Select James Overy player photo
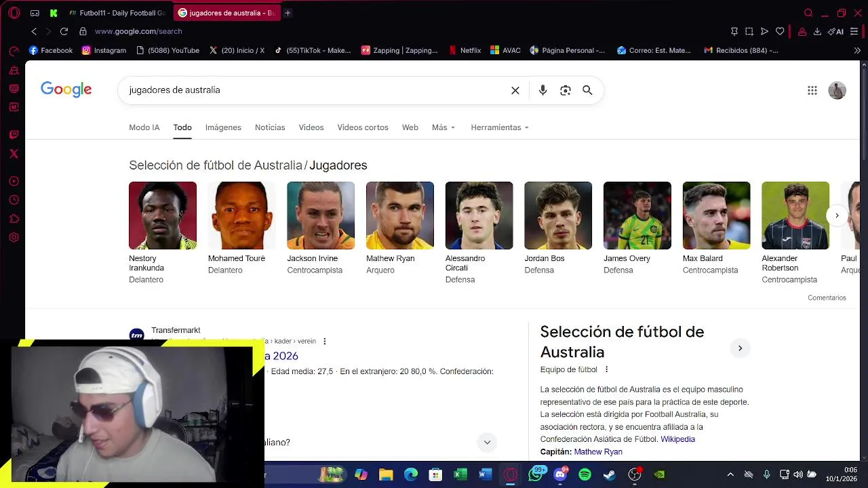Image resolution: width=868 pixels, height=488 pixels. pos(637,216)
